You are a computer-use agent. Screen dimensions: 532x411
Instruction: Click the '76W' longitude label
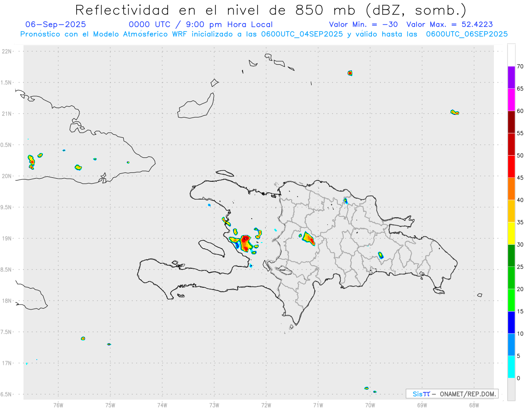(58, 405)
